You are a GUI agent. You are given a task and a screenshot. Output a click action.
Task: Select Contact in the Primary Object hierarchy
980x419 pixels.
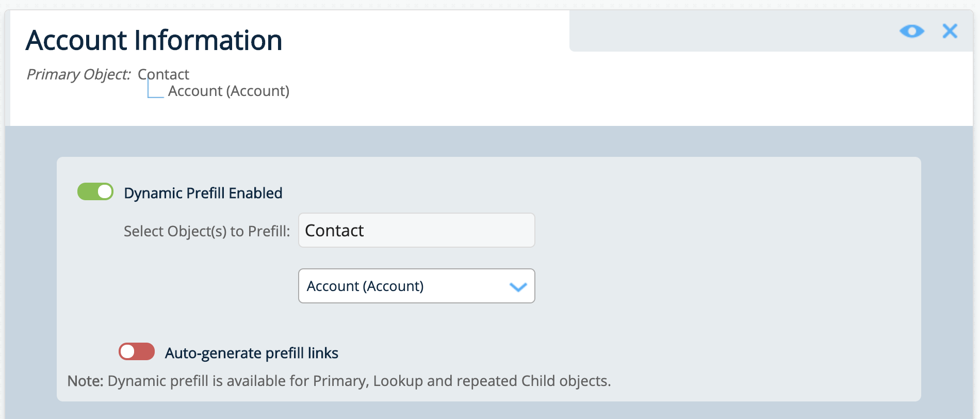164,74
